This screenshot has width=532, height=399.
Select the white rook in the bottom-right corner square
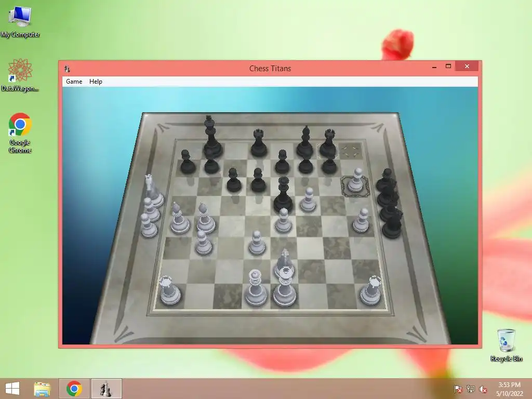click(x=370, y=290)
